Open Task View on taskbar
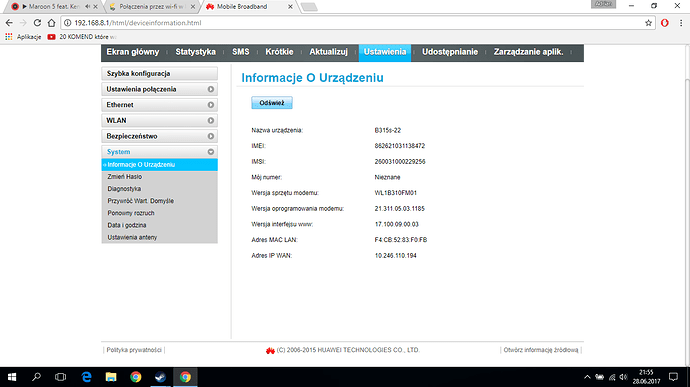This screenshot has width=690, height=387. coord(60,377)
